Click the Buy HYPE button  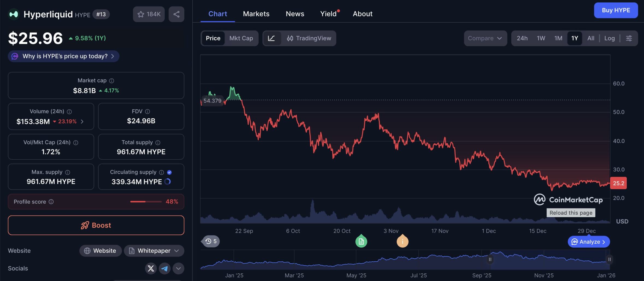[x=616, y=10]
